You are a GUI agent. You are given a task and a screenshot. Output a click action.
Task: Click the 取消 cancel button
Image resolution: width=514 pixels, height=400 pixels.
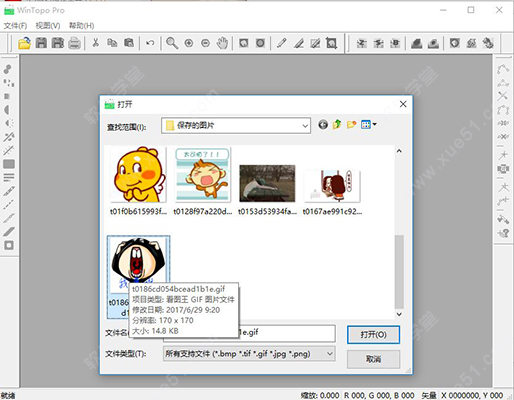(x=373, y=359)
